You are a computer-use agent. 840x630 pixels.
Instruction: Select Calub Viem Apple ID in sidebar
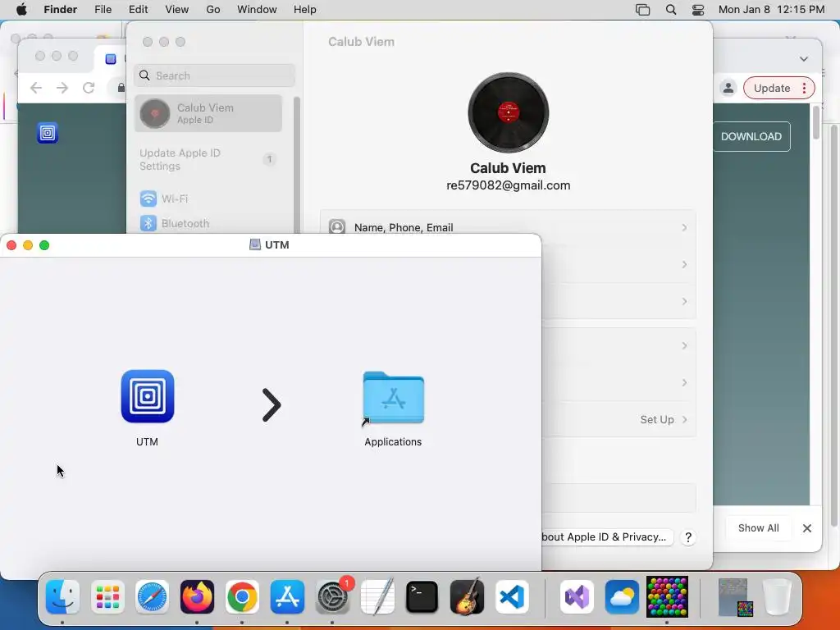(x=208, y=113)
